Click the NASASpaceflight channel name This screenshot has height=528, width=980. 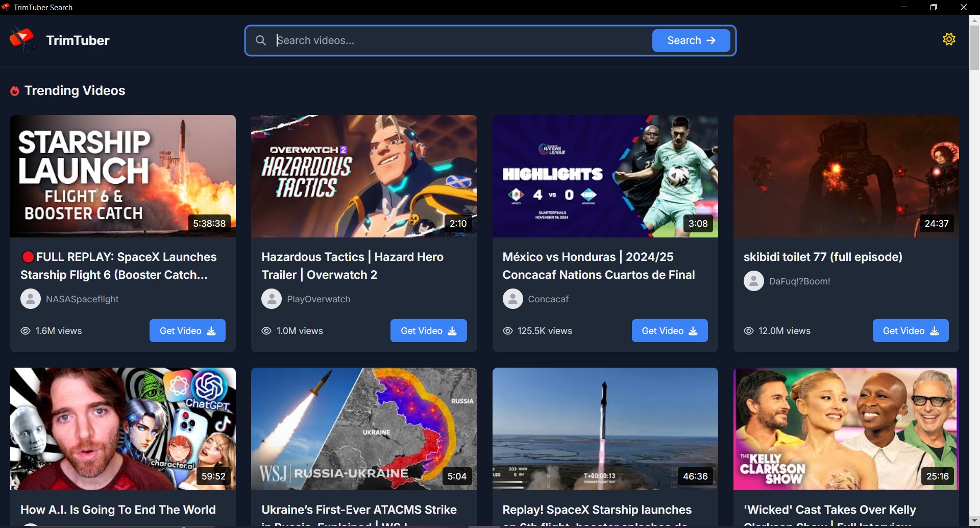tap(82, 299)
